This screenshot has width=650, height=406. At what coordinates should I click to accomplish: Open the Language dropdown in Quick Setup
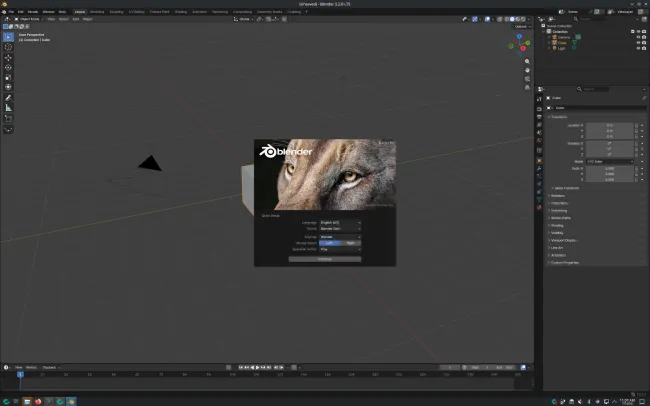[x=340, y=223]
